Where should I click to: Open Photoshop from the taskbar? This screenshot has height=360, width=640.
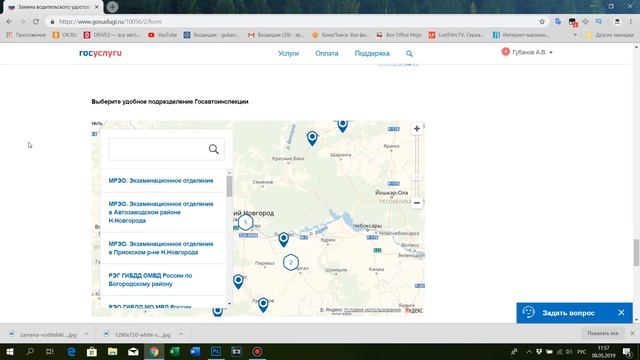[216, 351]
